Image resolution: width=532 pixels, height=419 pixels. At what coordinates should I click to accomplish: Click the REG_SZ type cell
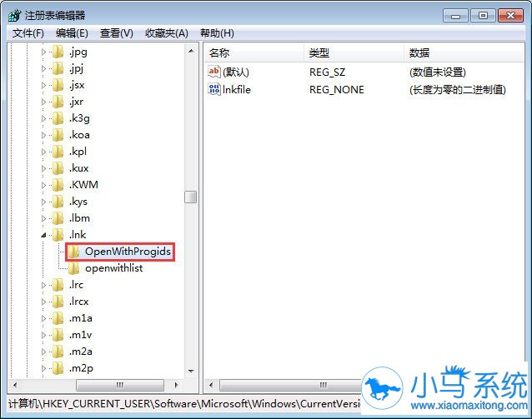(327, 72)
